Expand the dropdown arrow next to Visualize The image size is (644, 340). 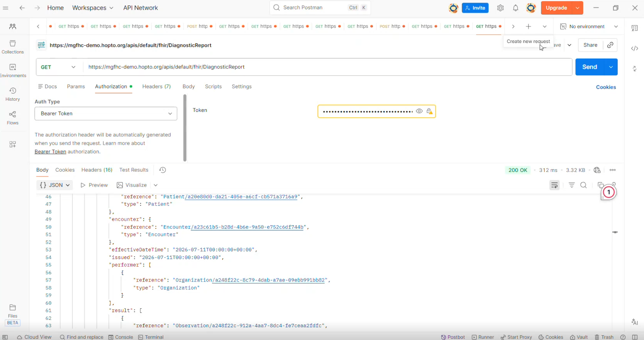pos(155,185)
